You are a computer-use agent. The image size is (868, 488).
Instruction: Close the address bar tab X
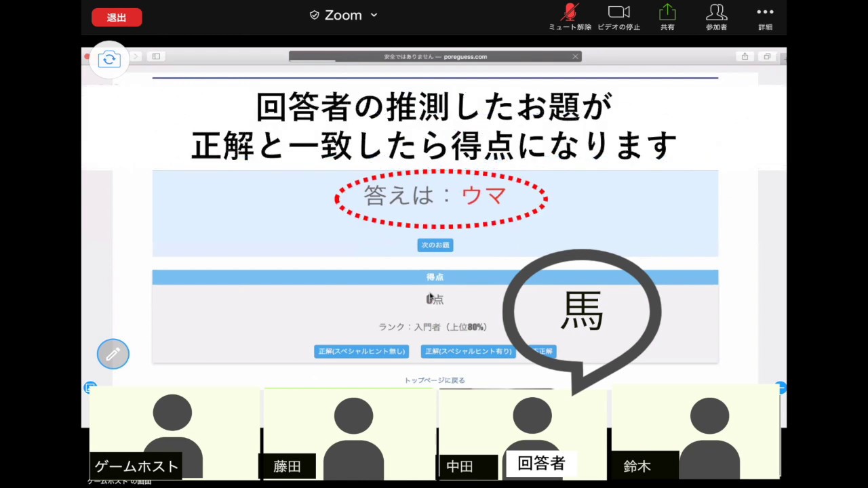[575, 56]
